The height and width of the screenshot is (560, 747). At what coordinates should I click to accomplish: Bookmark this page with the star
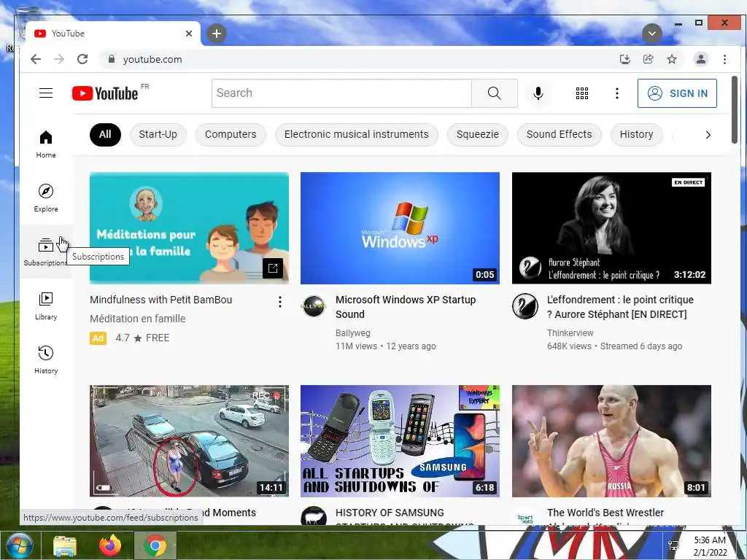[672, 59]
